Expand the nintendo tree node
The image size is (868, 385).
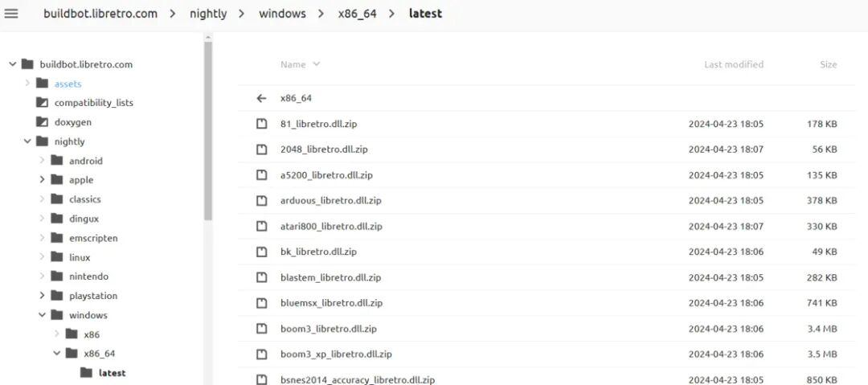tap(42, 276)
